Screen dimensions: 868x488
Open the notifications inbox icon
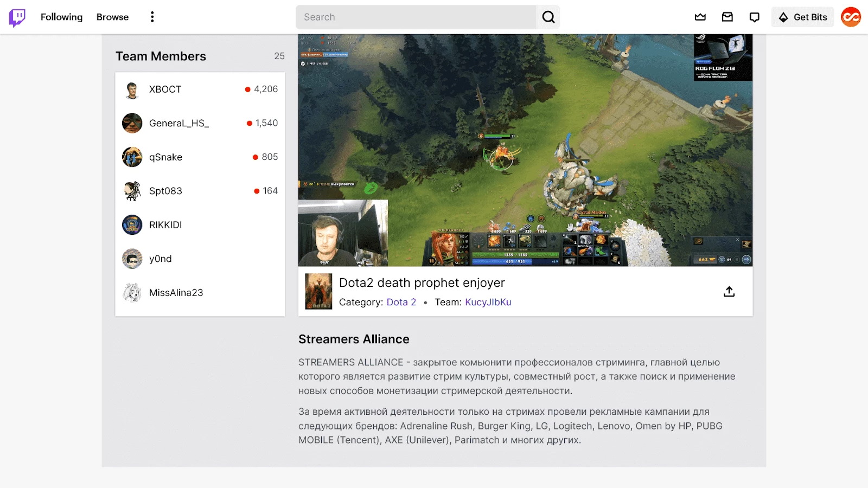click(x=727, y=17)
